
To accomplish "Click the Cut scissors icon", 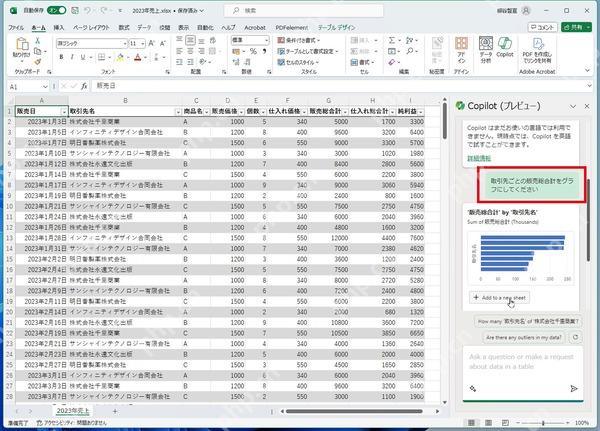I will pyautogui.click(x=38, y=41).
